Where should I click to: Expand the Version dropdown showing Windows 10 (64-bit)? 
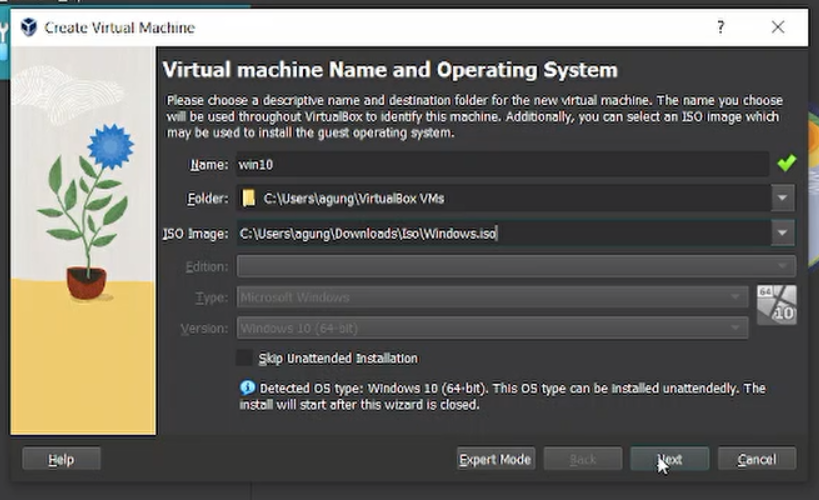[x=492, y=328]
